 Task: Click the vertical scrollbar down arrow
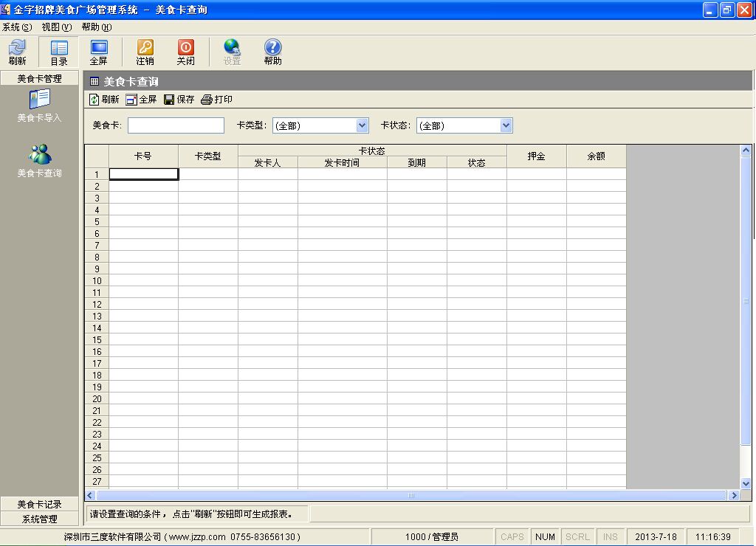[x=746, y=483]
